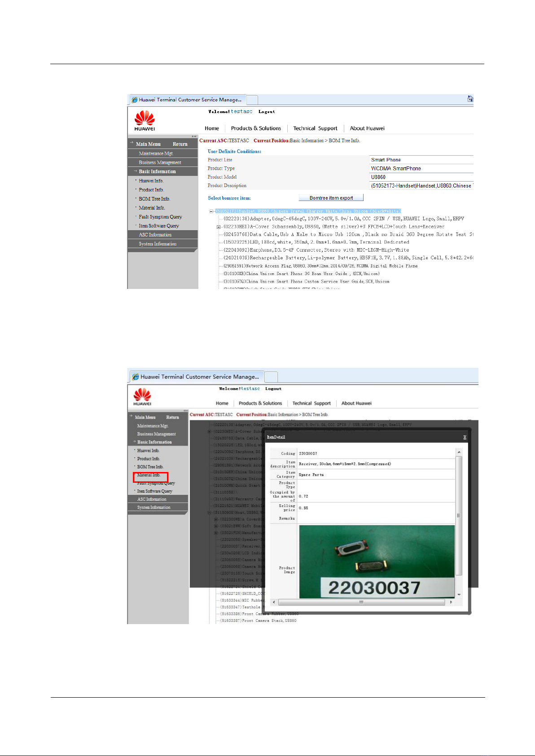Viewport: 535px width, 756px height.
Task: Open Item Software Query in the upper sidebar
Action: [159, 226]
